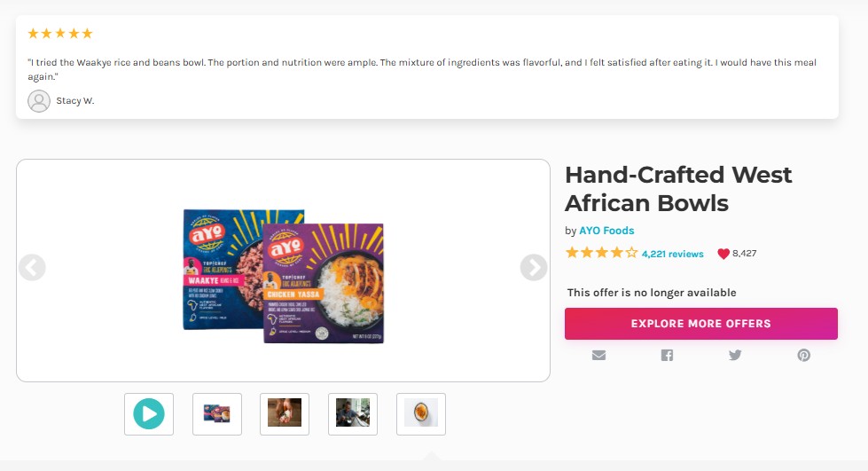Viewport: 868px width, 471px height.
Task: Click the Explore More Offers button
Action: pyautogui.click(x=700, y=324)
